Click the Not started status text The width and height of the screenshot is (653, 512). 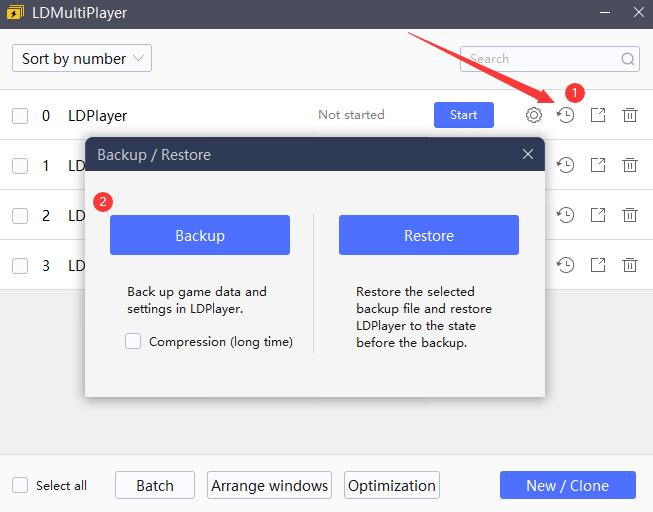click(x=351, y=115)
